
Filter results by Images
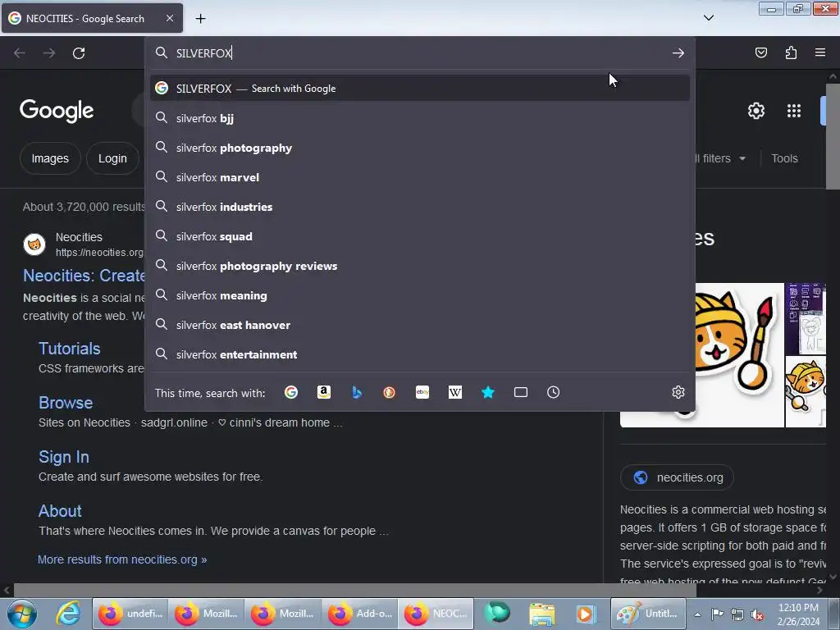(x=50, y=158)
